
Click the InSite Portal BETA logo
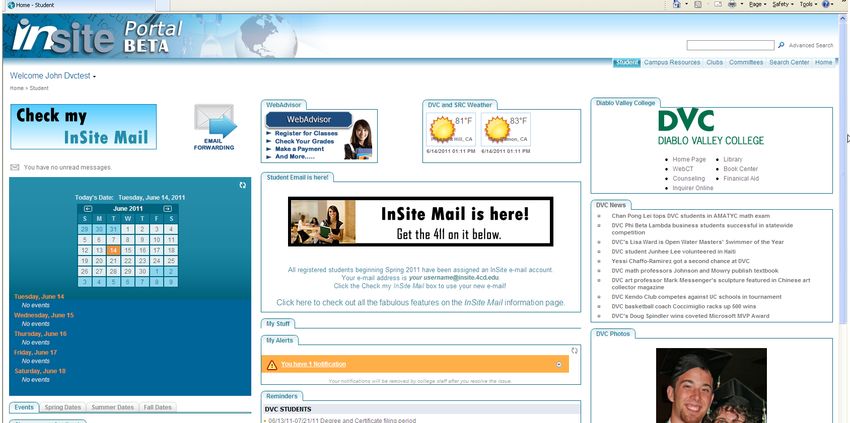pyautogui.click(x=98, y=36)
